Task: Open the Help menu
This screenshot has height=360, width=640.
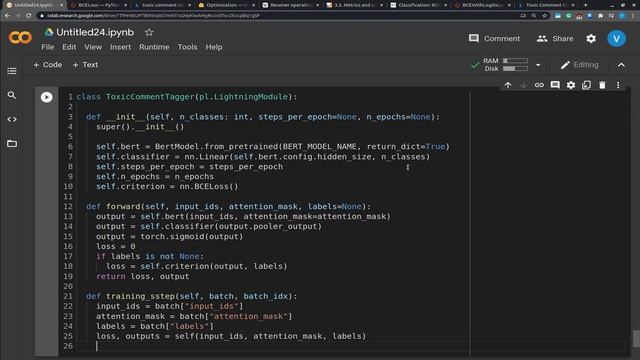Action: (214, 47)
